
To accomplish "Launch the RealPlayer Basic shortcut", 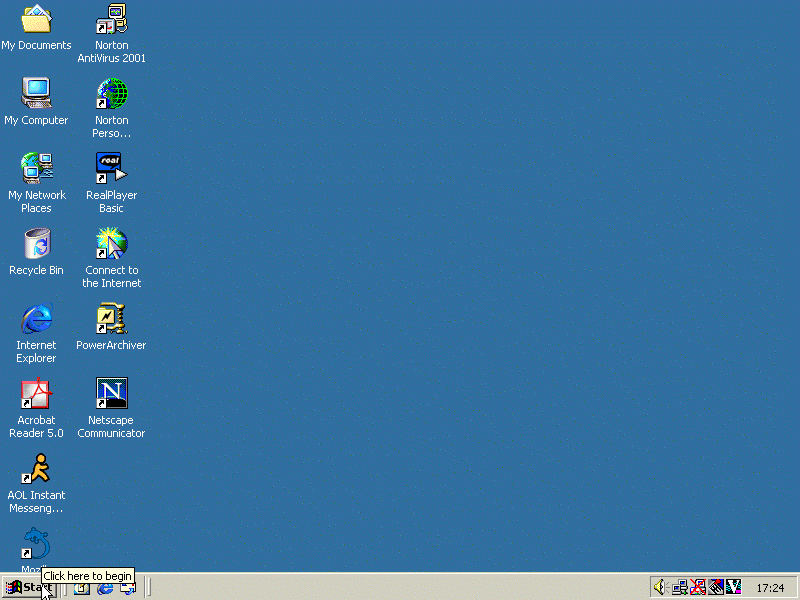I will pyautogui.click(x=111, y=168).
